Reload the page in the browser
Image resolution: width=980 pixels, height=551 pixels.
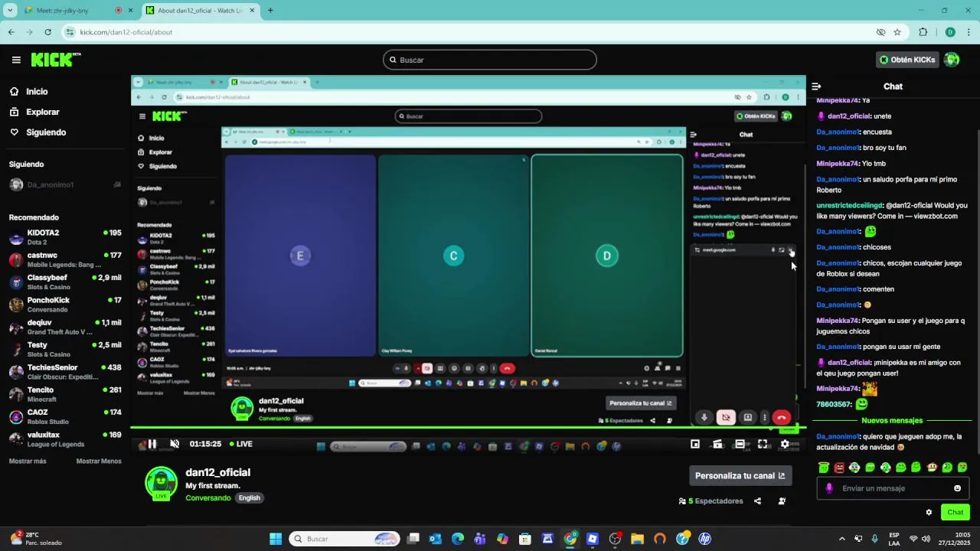[x=47, y=32]
